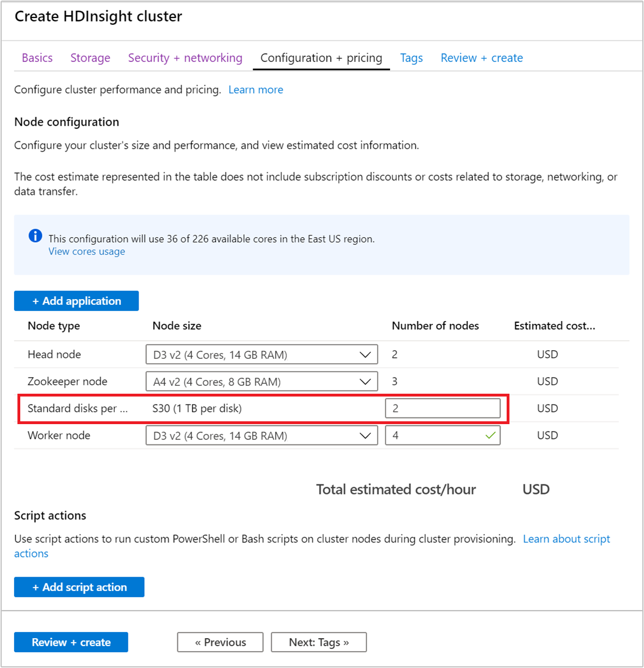Open the Review + create tab
Image resolution: width=644 pixels, height=668 pixels.
(x=482, y=58)
